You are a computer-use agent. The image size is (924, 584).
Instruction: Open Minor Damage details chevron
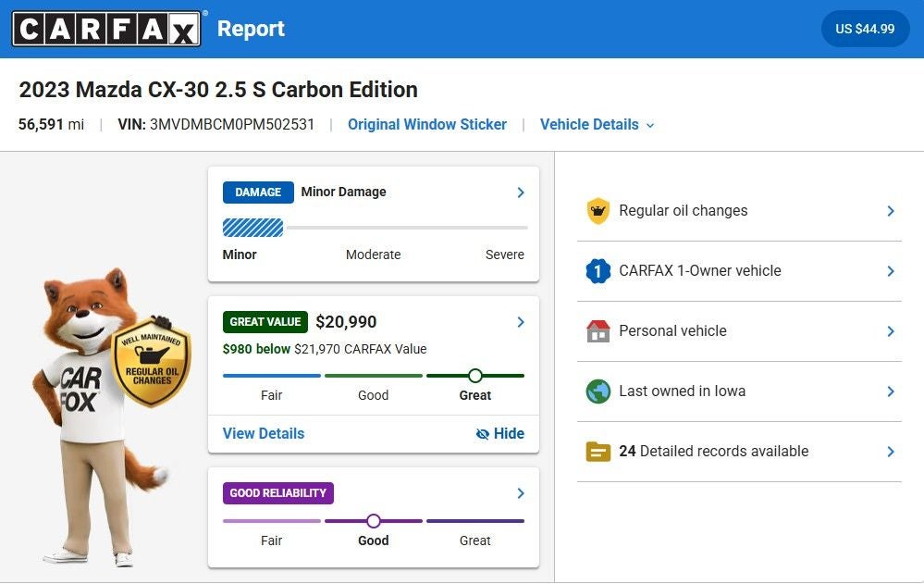pos(521,193)
